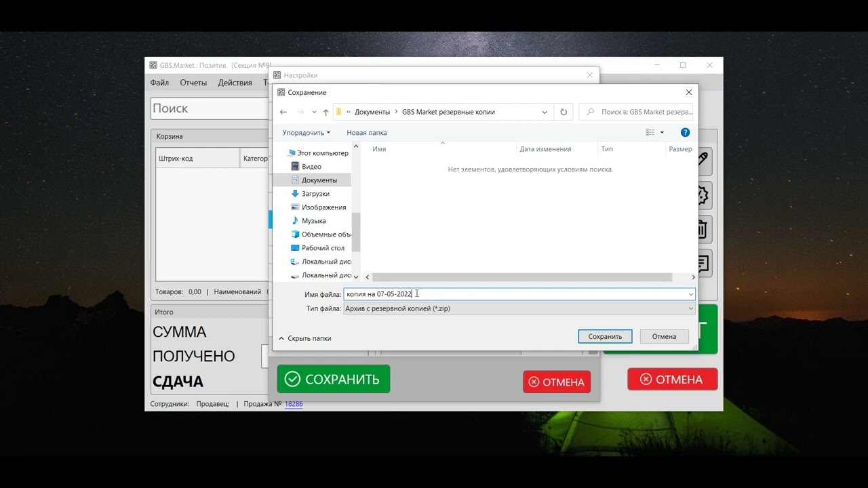Screen dimensions: 868x488
Task: Open the Отчеты menu
Action: [193, 83]
